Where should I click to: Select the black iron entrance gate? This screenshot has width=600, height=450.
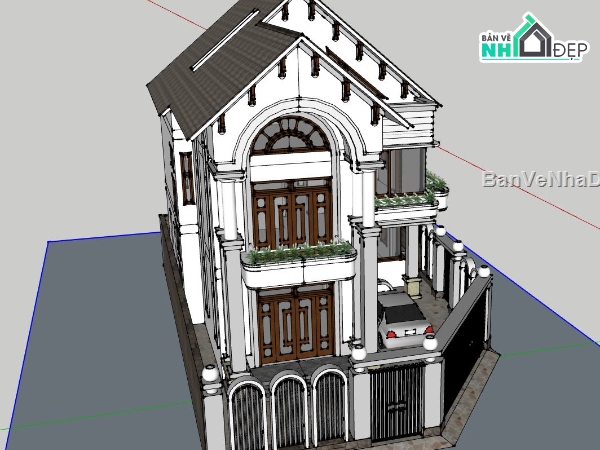coord(398,402)
